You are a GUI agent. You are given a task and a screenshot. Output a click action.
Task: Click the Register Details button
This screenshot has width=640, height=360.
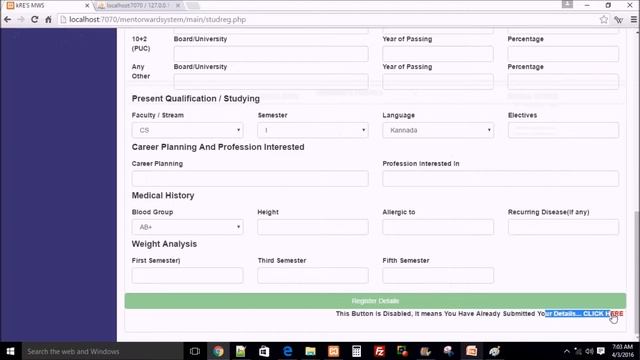click(x=375, y=301)
